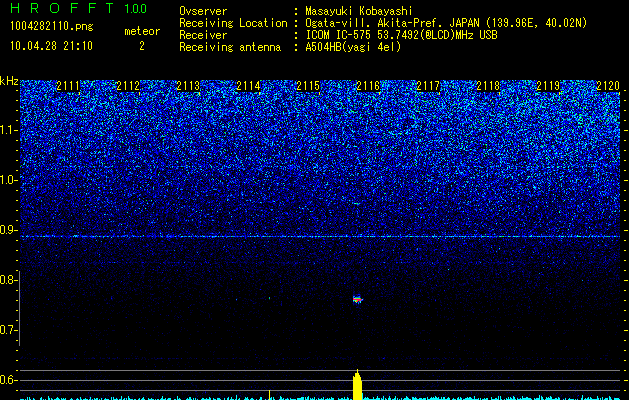Click the kHz axis unit label
Screen dimensions: 629x400
9,81
